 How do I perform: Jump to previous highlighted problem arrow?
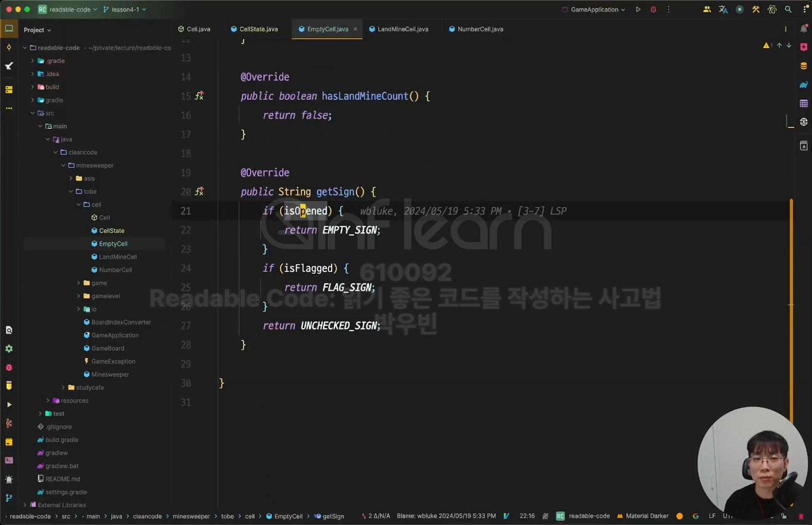click(x=779, y=45)
